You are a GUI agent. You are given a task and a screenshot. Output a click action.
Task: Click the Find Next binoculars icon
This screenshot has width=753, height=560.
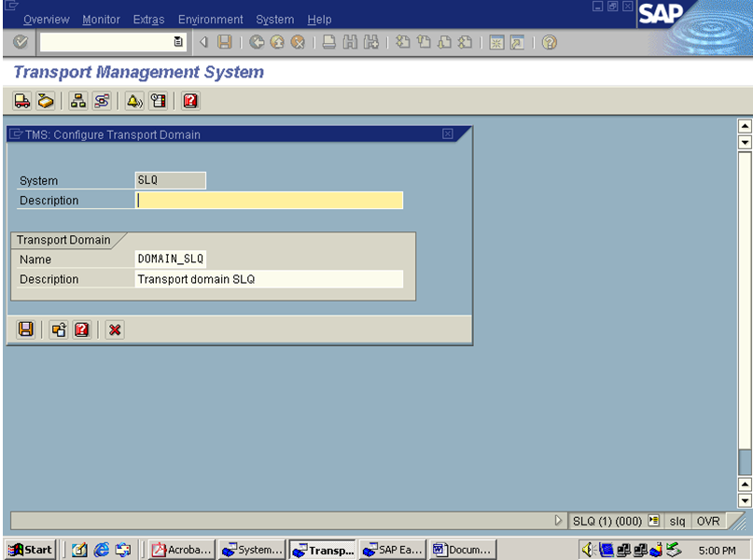tap(370, 42)
